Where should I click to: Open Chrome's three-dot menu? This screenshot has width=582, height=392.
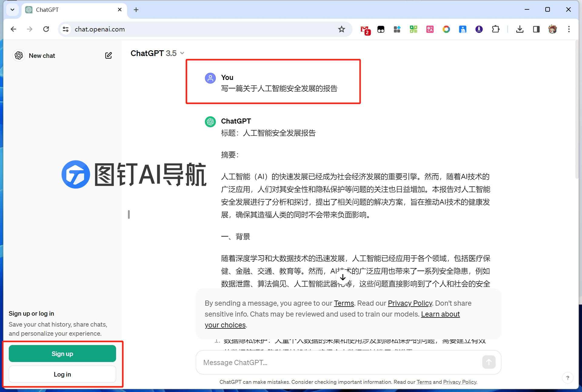[569, 29]
